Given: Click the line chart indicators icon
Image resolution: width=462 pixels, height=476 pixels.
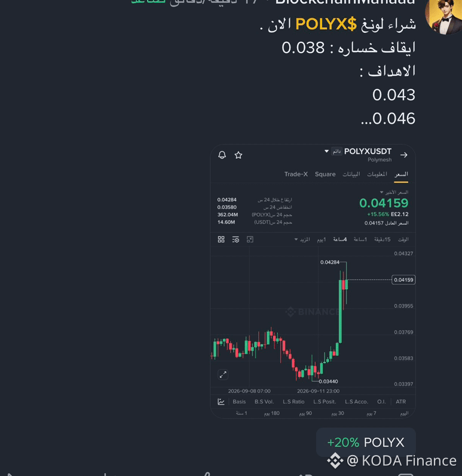Looking at the screenshot, I should tap(221, 402).
